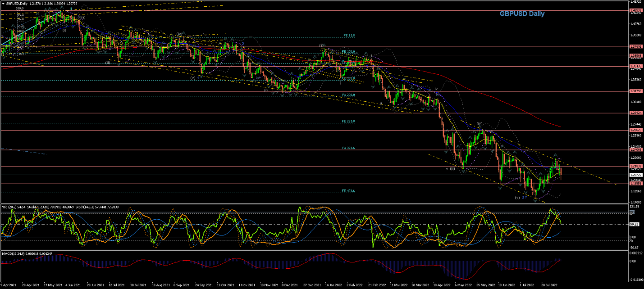The image size is (644, 289).
Task: Select the 1.42532 horizontal level price tag
Action: (636, 10)
